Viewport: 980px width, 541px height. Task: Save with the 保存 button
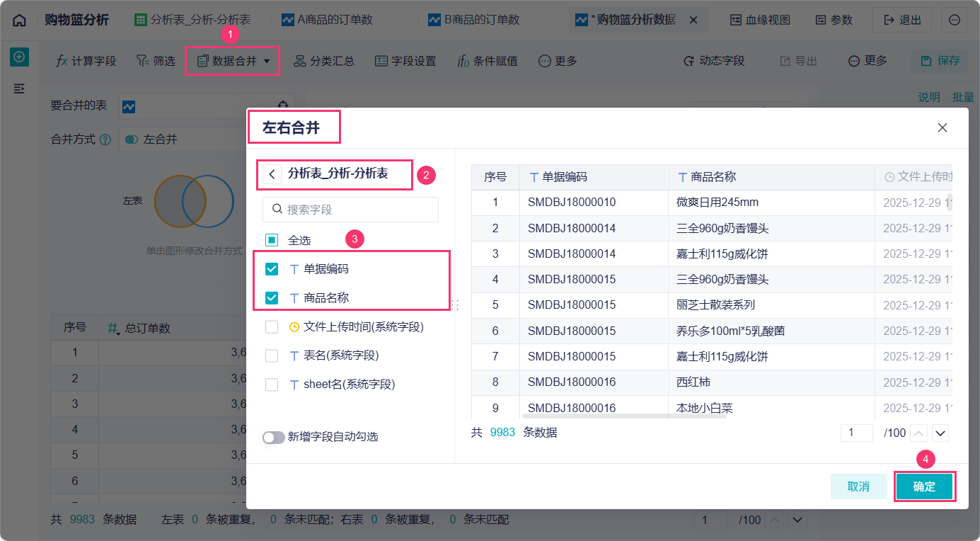pyautogui.click(x=940, y=61)
